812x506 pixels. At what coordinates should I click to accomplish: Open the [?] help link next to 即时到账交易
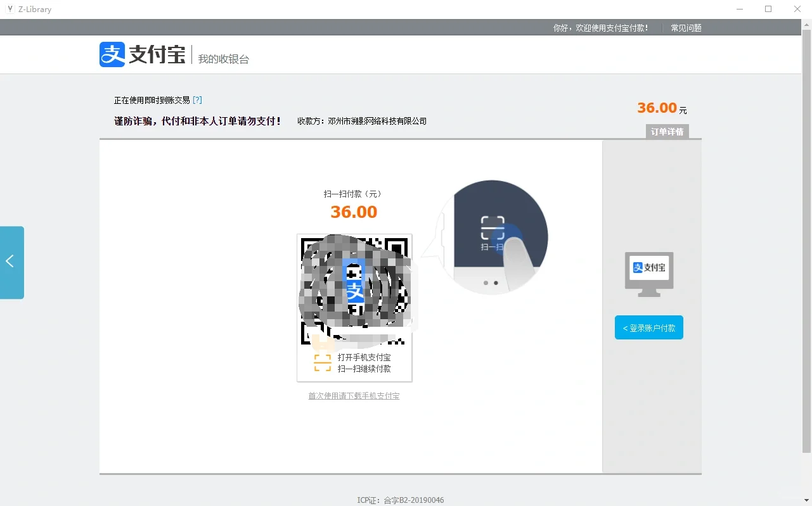(197, 100)
